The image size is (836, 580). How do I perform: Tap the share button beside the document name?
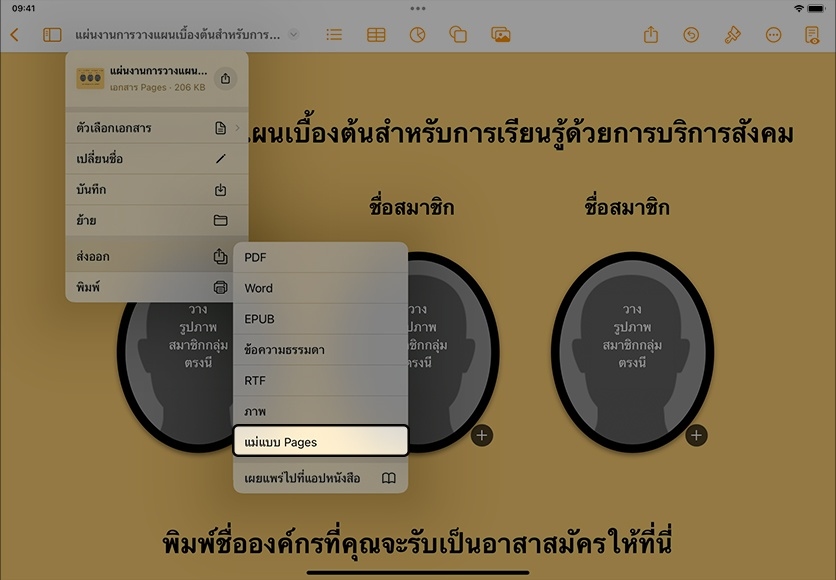225,78
